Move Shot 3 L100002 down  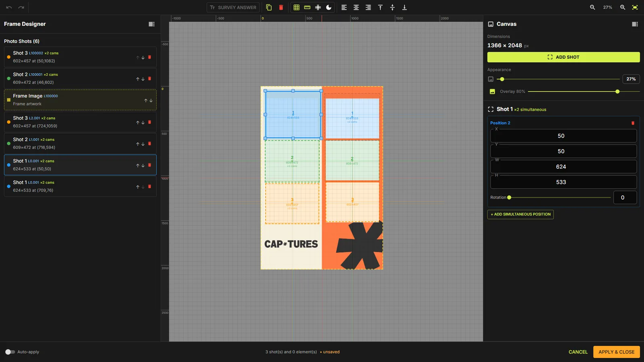tap(143, 58)
